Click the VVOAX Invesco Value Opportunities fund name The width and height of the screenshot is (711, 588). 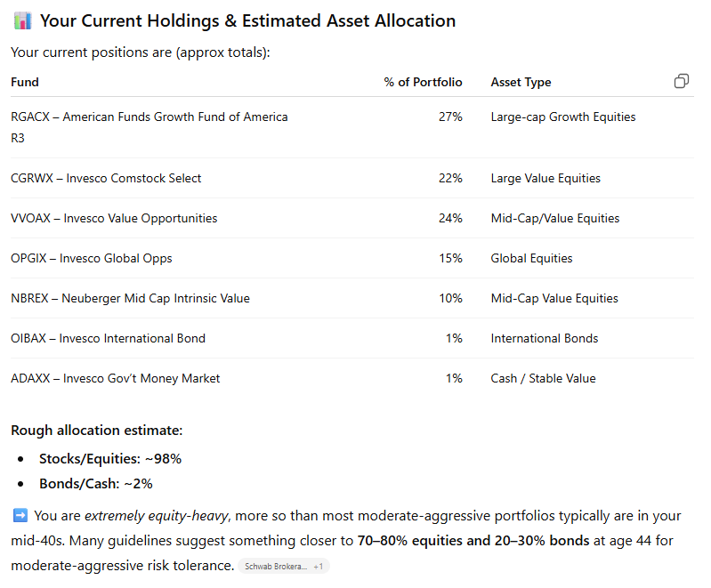click(x=114, y=218)
